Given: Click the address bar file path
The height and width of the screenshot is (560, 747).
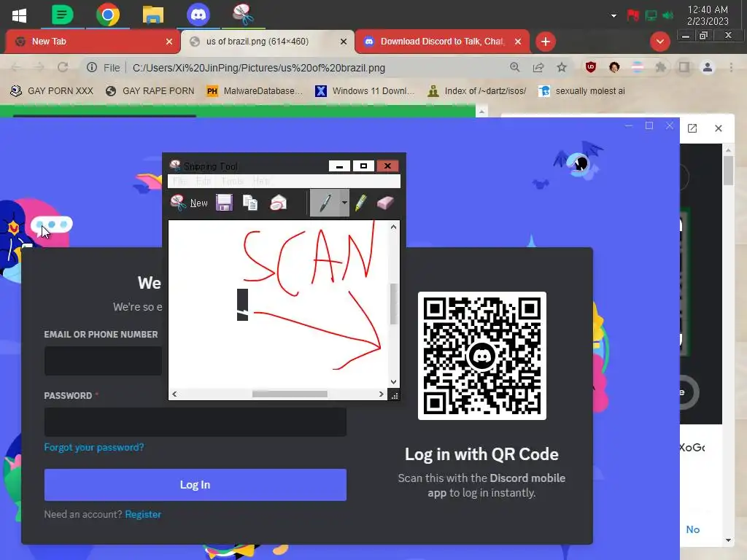Looking at the screenshot, I should (259, 68).
